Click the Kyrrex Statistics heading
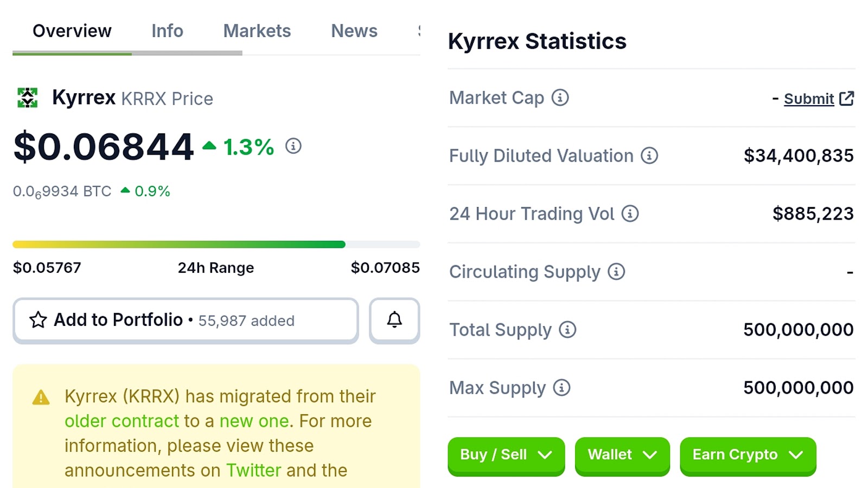Image resolution: width=868 pixels, height=488 pixels. coord(537,41)
